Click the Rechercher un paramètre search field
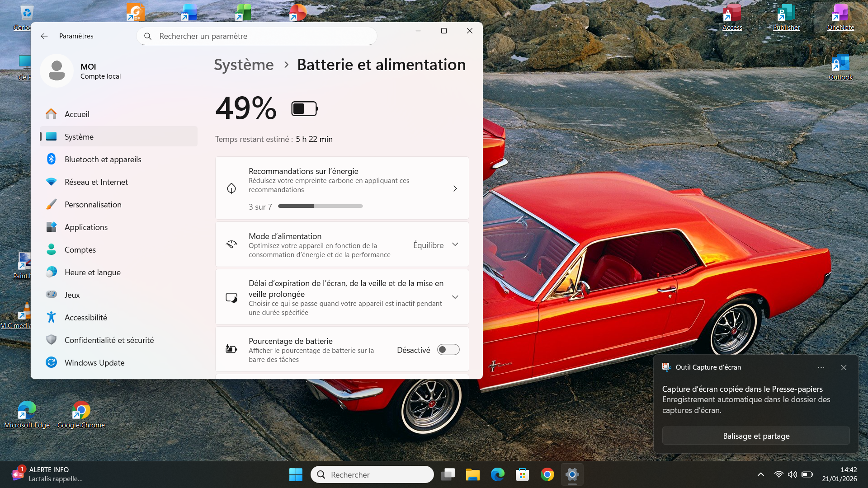Screen dimensions: 868x488 pyautogui.click(x=257, y=36)
